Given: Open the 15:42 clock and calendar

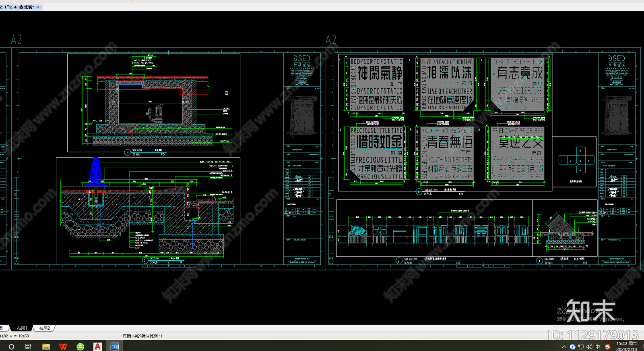Looking at the screenshot, I should [627, 346].
